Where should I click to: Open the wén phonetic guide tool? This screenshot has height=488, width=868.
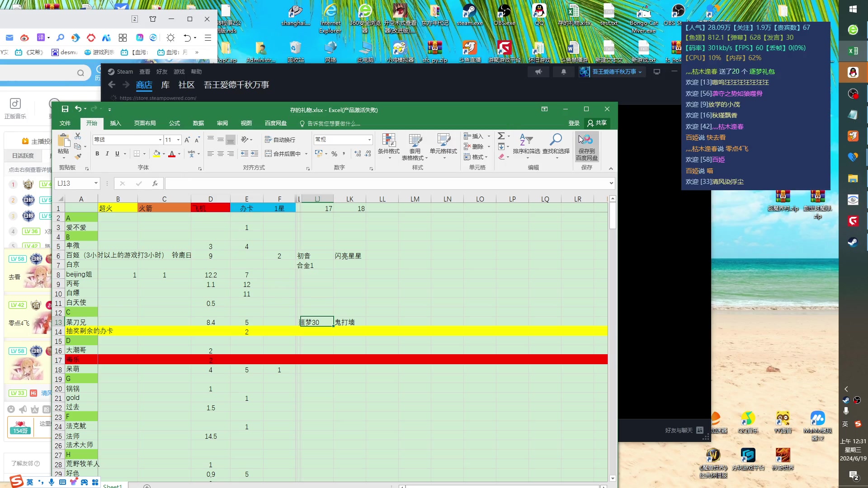click(x=191, y=154)
